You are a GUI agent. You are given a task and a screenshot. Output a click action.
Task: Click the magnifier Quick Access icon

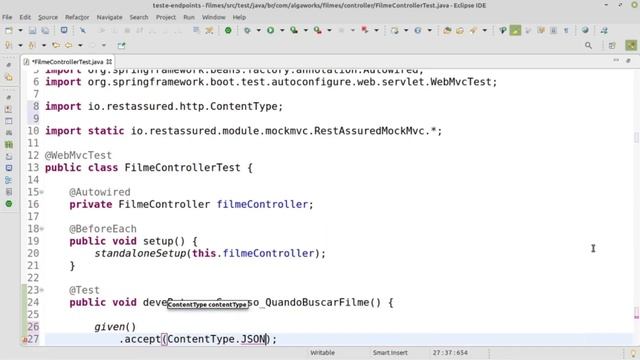(588, 46)
